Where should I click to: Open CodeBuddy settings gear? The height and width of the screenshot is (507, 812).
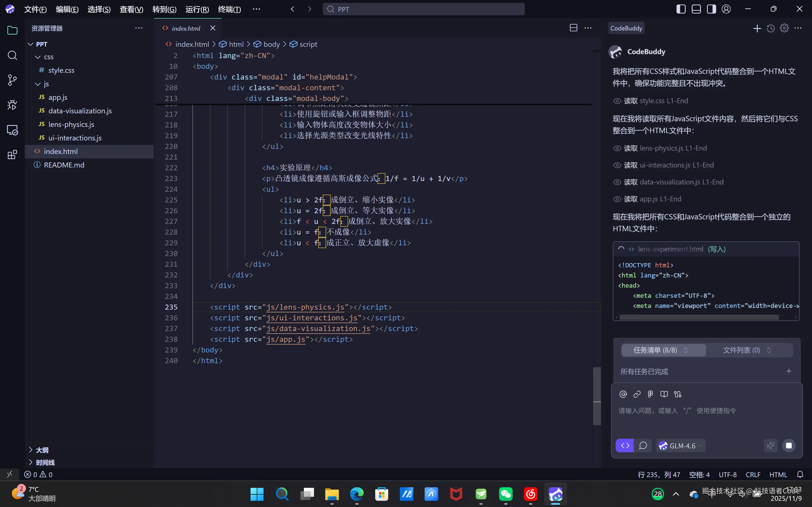click(784, 28)
